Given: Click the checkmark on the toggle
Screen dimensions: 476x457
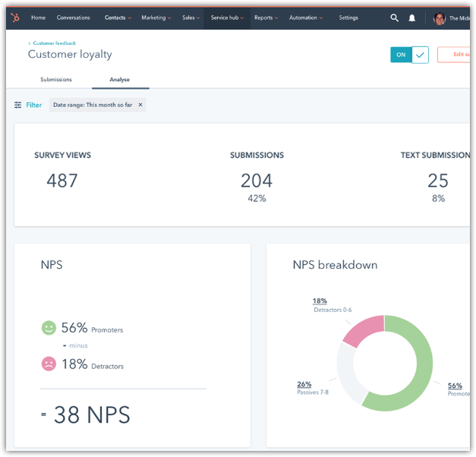Looking at the screenshot, I should tap(421, 55).
